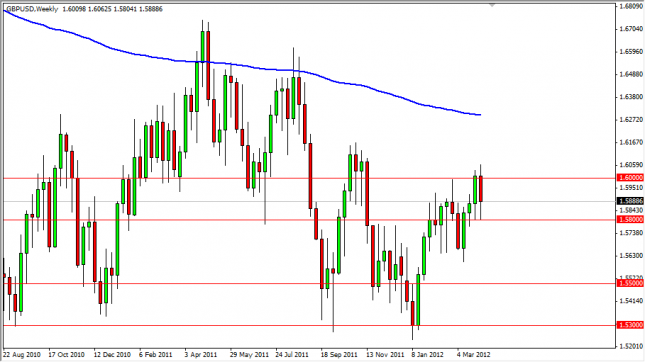
Task: Click the 13 Nov 2011 date label
Action: pos(385,354)
